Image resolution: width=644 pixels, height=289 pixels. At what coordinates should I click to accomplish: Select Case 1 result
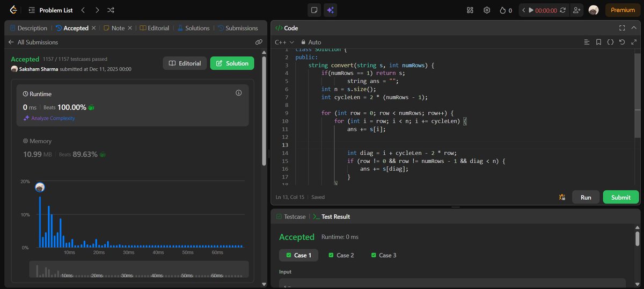coord(298,255)
